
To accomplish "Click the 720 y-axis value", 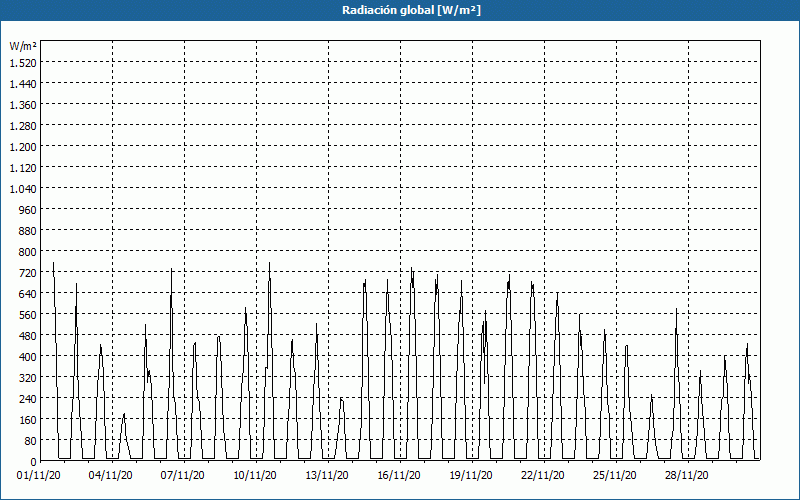I will pyautogui.click(x=28, y=272).
